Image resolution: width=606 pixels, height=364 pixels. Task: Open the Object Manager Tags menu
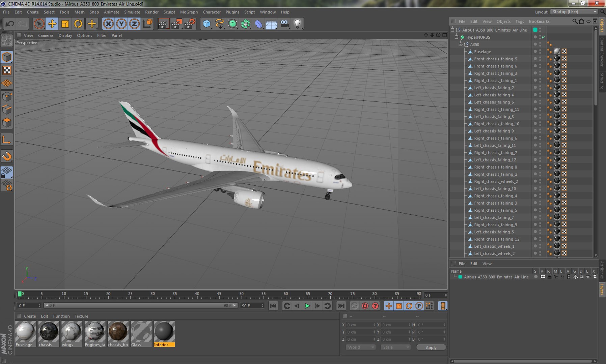(x=520, y=21)
